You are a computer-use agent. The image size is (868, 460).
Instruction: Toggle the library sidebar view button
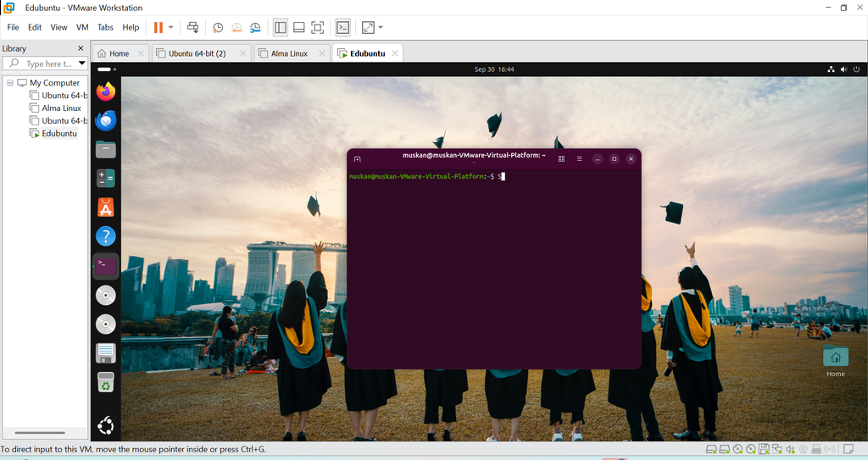[x=281, y=27]
